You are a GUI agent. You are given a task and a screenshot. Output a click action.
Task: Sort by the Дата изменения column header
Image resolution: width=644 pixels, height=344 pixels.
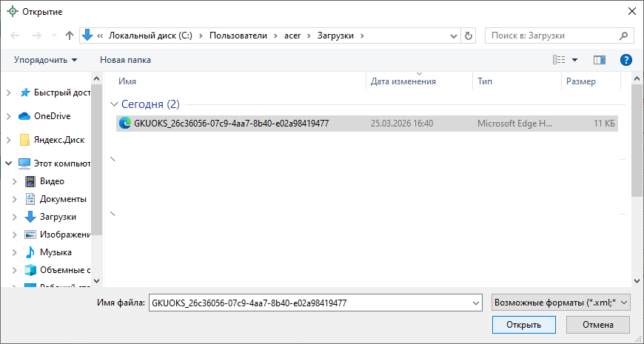coord(403,81)
